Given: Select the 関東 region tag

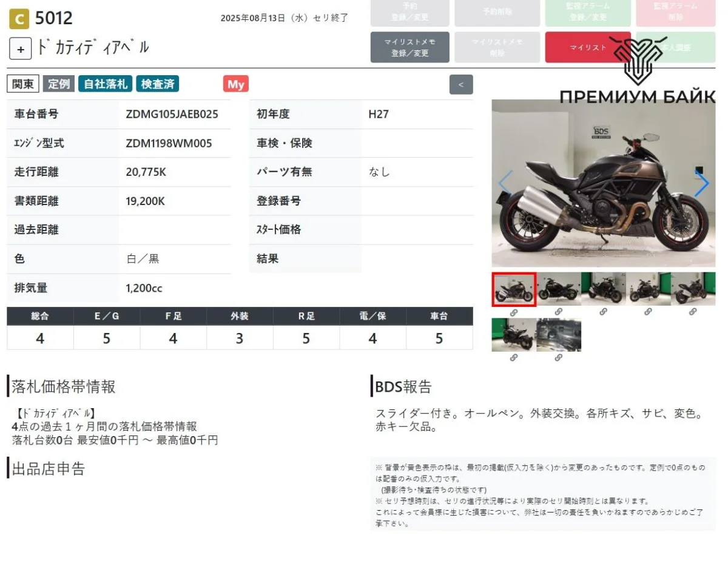Looking at the screenshot, I should click(x=23, y=84).
